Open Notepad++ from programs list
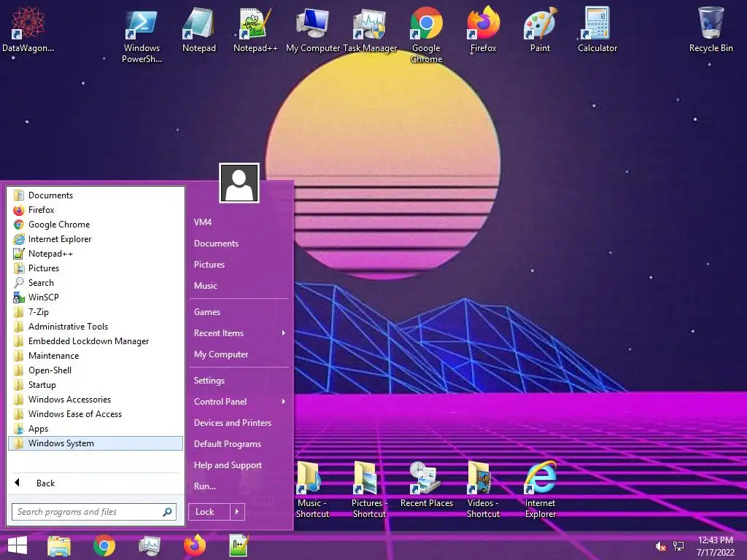 [x=96, y=254]
